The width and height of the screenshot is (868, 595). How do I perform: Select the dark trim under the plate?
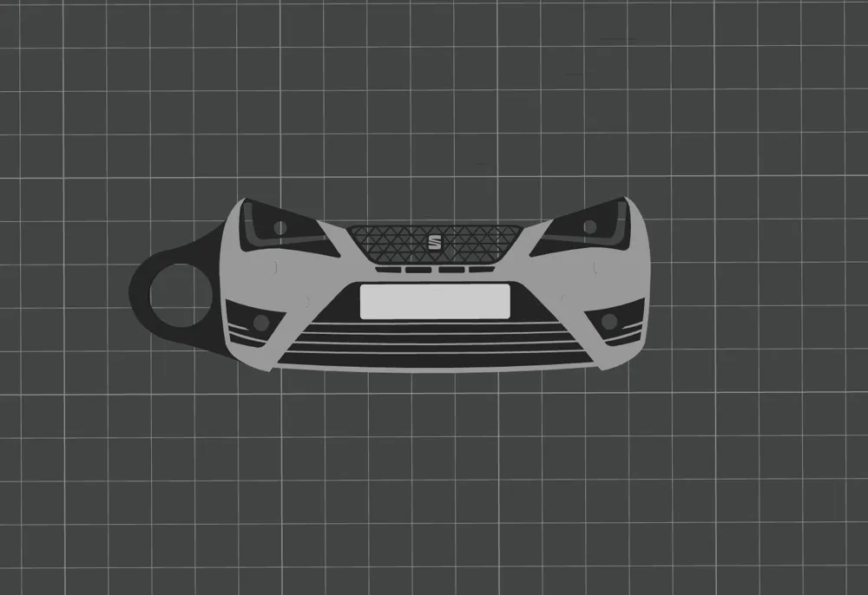[435, 321]
